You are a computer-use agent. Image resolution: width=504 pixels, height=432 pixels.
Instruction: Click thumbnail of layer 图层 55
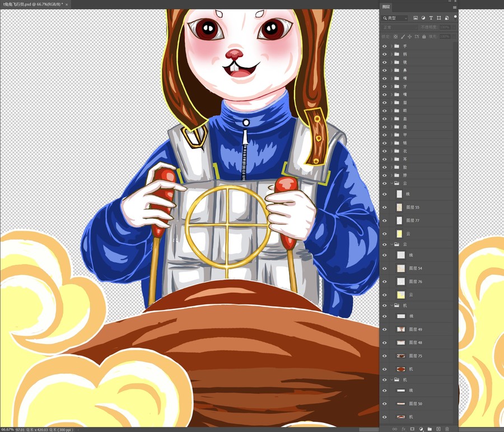[399, 207]
